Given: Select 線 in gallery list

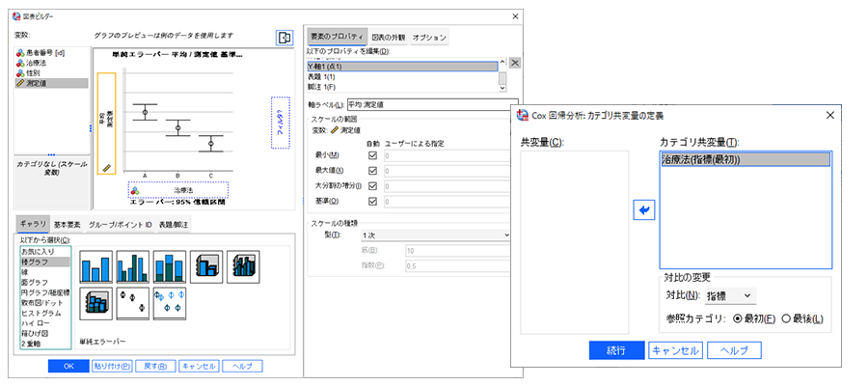Looking at the screenshot, I should click(44, 271).
